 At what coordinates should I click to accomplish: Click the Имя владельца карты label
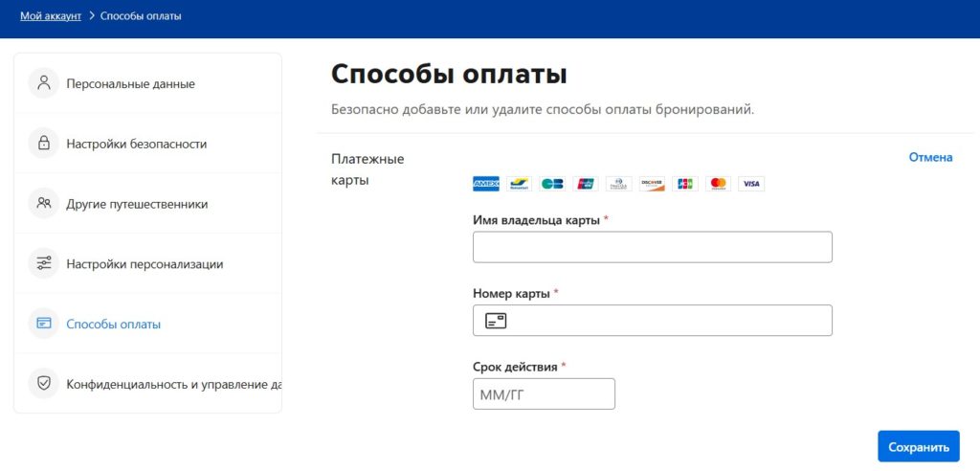tap(537, 220)
